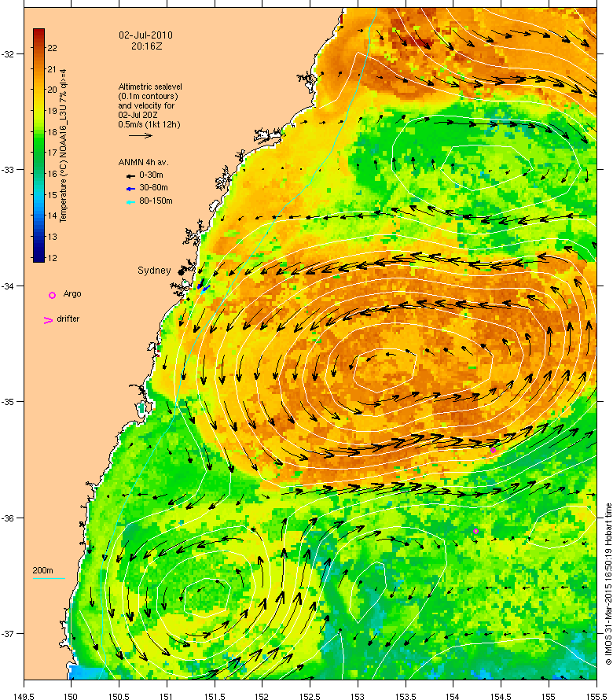Click the Temperature (°C) NOAA16 axis title
This screenshot has width=613, height=700.
tap(63, 146)
